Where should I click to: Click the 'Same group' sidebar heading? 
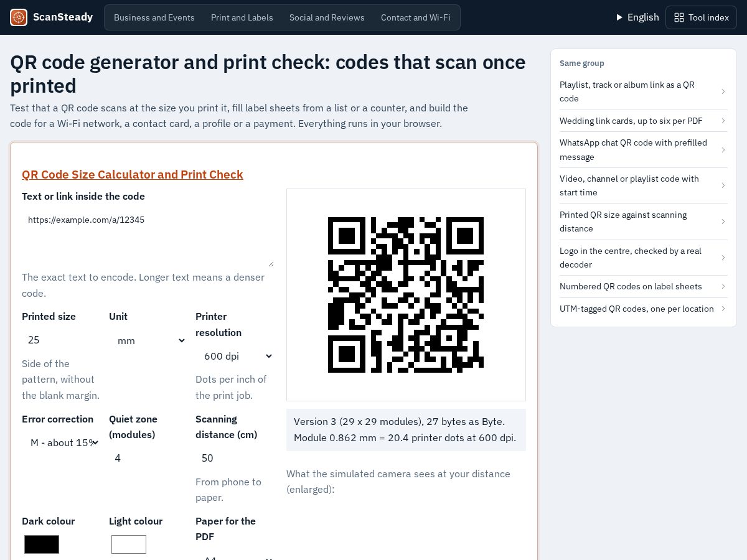[x=582, y=63]
